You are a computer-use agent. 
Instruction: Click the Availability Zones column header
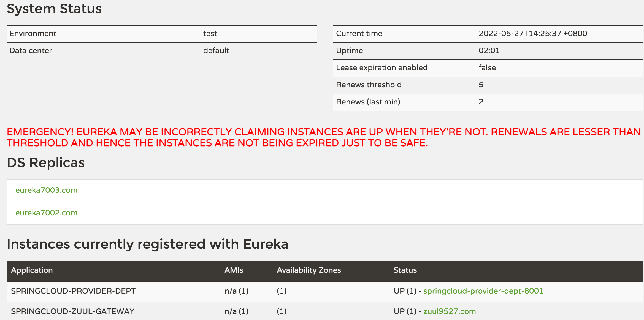point(309,270)
